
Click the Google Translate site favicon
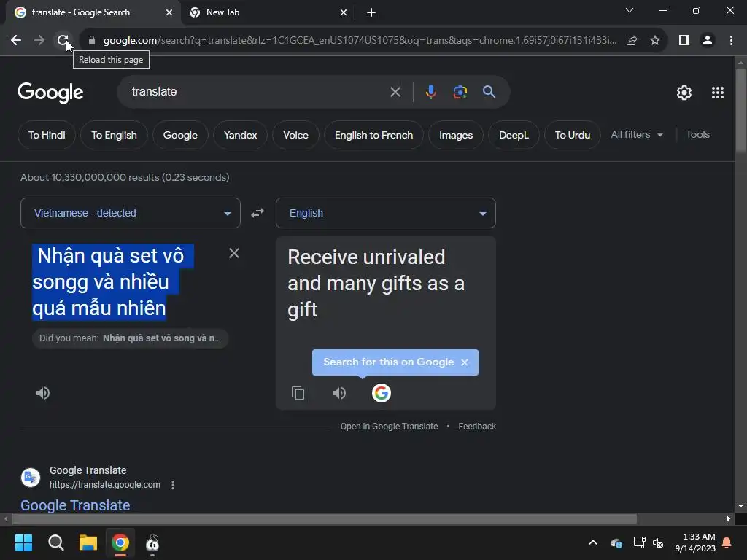click(x=31, y=477)
